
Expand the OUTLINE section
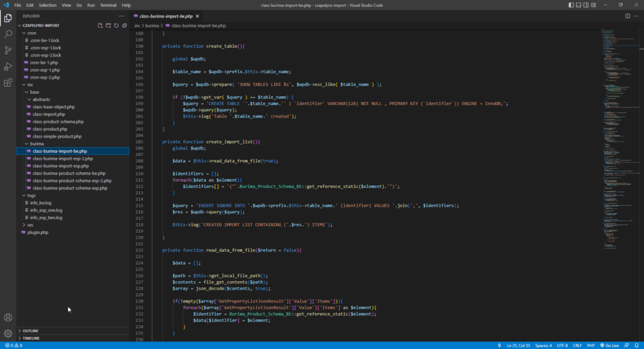tap(73, 331)
